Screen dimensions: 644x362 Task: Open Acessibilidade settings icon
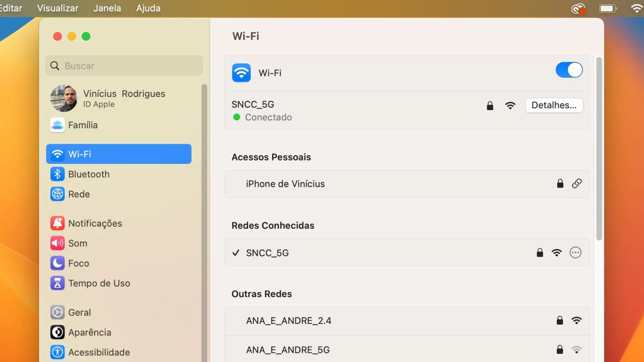point(57,352)
